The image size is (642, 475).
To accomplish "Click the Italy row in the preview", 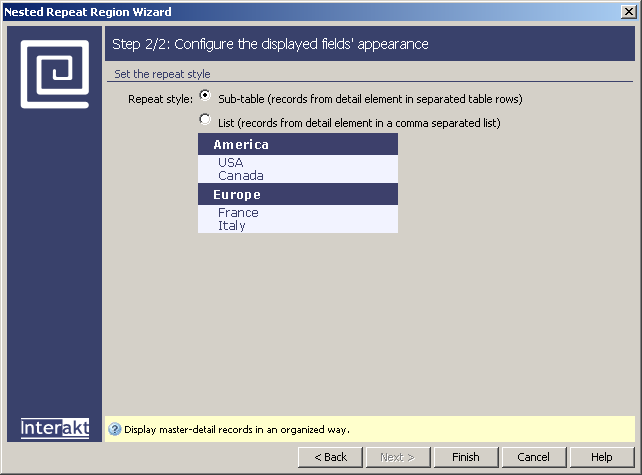I will tap(231, 226).
